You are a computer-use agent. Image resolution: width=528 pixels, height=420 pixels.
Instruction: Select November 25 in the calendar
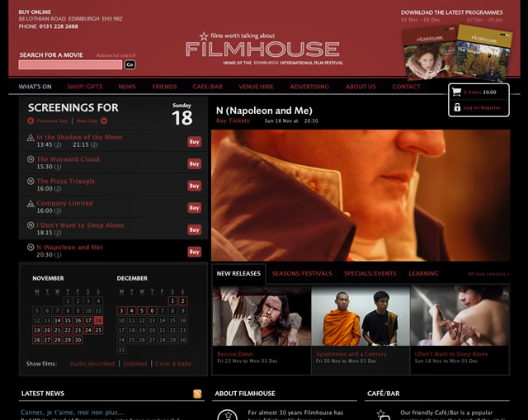click(x=98, y=330)
